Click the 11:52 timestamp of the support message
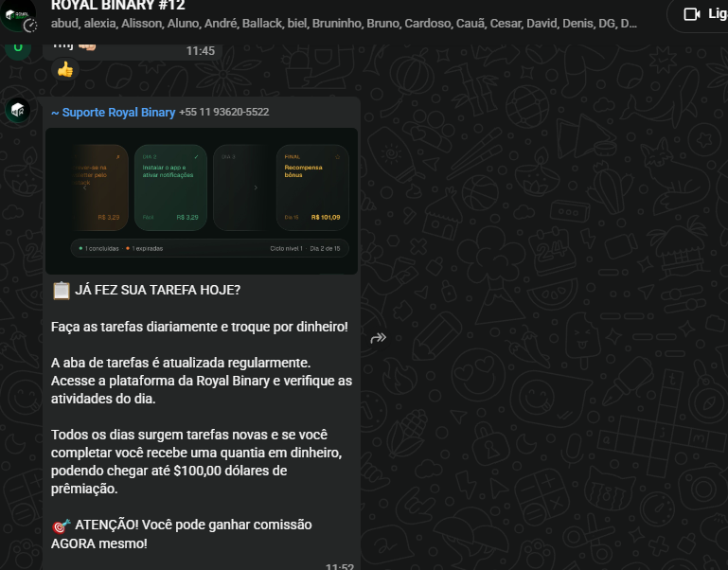728x570 pixels. click(340, 566)
